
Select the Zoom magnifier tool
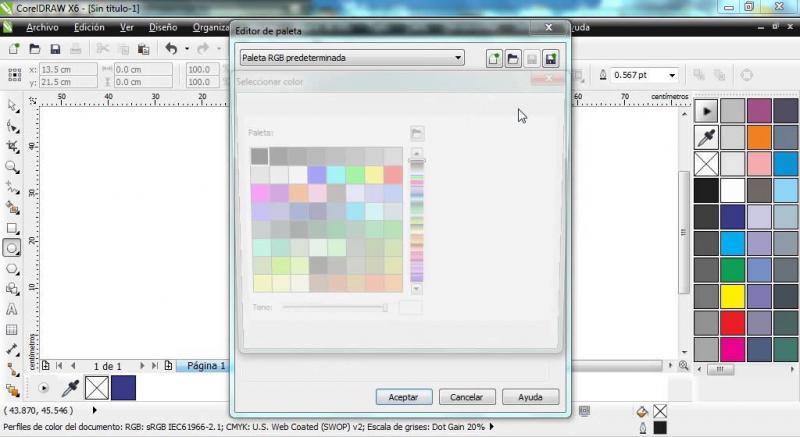click(x=12, y=167)
